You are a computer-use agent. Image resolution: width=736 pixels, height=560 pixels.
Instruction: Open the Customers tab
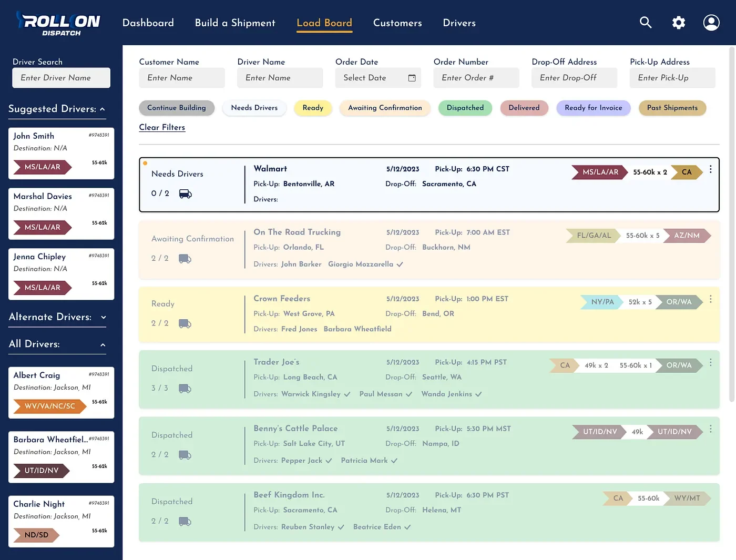coord(397,23)
